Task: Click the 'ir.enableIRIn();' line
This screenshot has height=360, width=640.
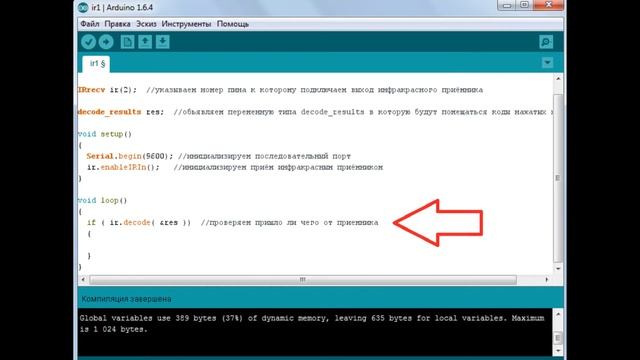Action: coord(123,167)
